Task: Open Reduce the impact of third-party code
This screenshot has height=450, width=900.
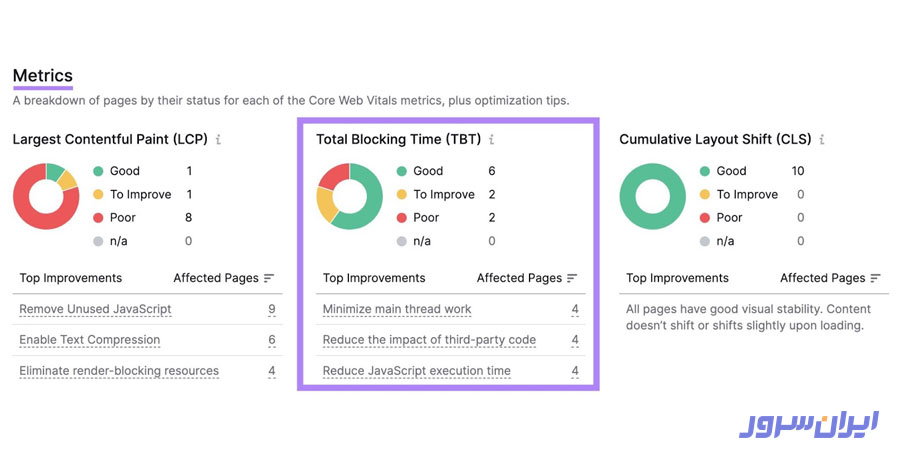Action: (x=429, y=340)
